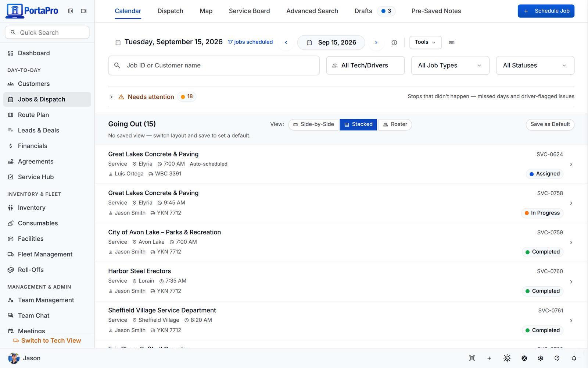Screen dimensions: 588x368
Task: Open the Sep 15, 2026 date picker
Action: click(331, 43)
